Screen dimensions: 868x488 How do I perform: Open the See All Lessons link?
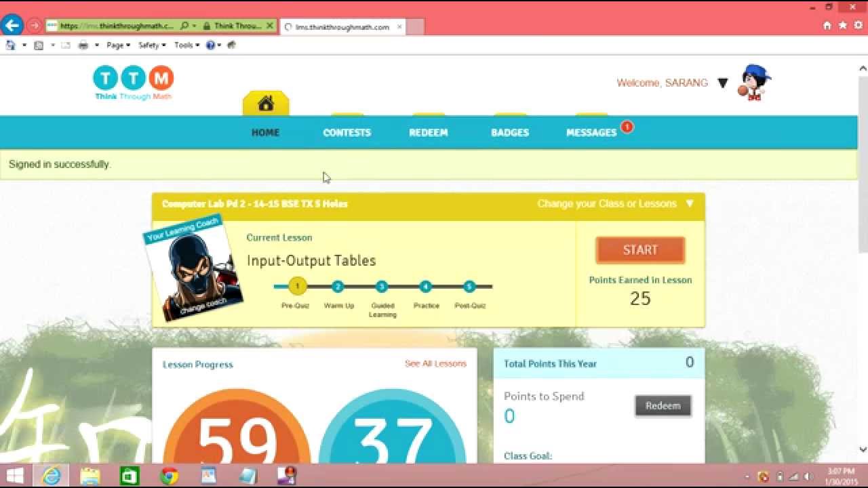pyautogui.click(x=435, y=364)
